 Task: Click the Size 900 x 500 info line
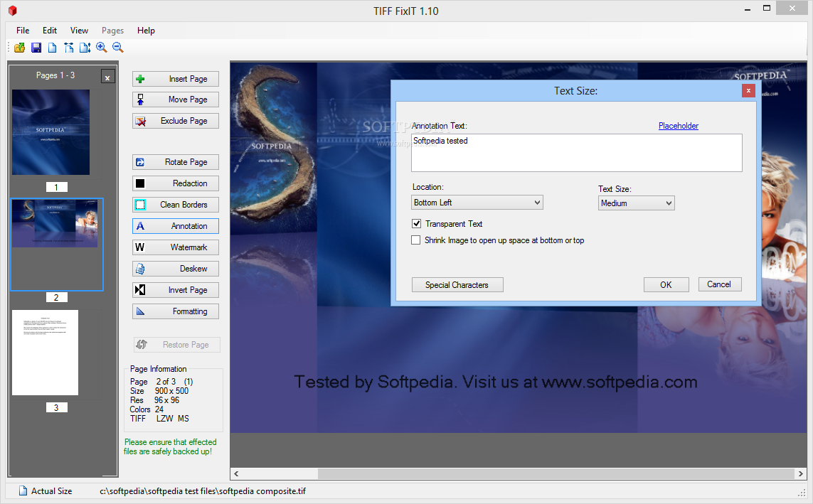pos(159,391)
